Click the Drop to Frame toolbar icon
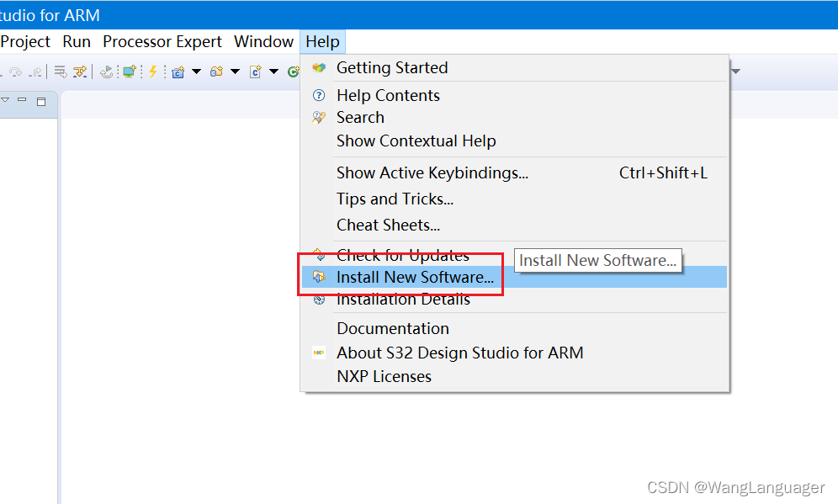Screen dimensions: 838x504 pyautogui.click(x=60, y=72)
